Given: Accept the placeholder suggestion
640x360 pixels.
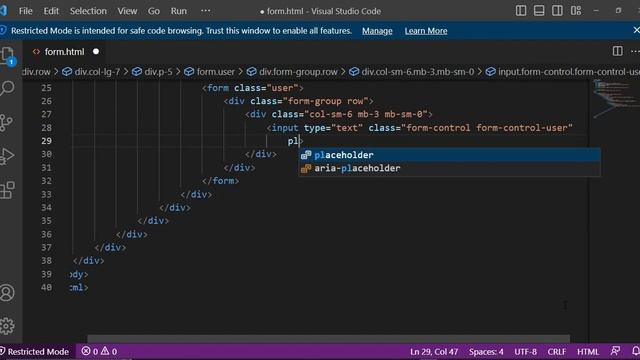Looking at the screenshot, I should (x=449, y=155).
